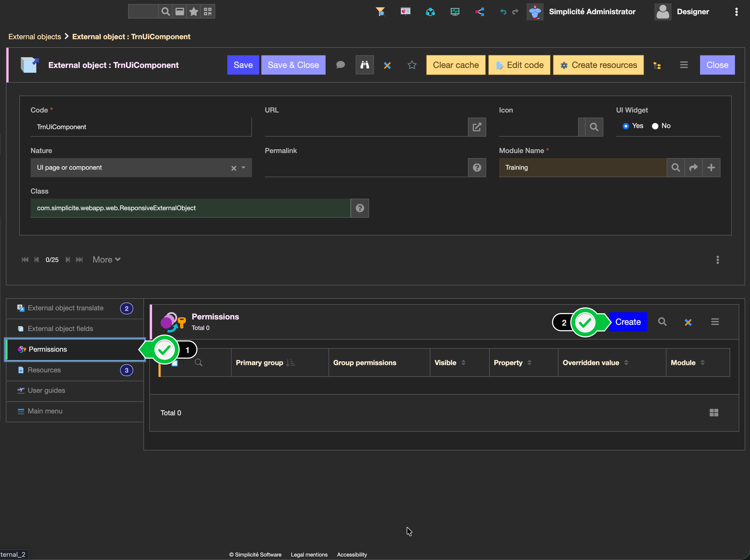Viewport: 750px width, 560px height.
Task: Switch to the Resources tab
Action: click(44, 370)
